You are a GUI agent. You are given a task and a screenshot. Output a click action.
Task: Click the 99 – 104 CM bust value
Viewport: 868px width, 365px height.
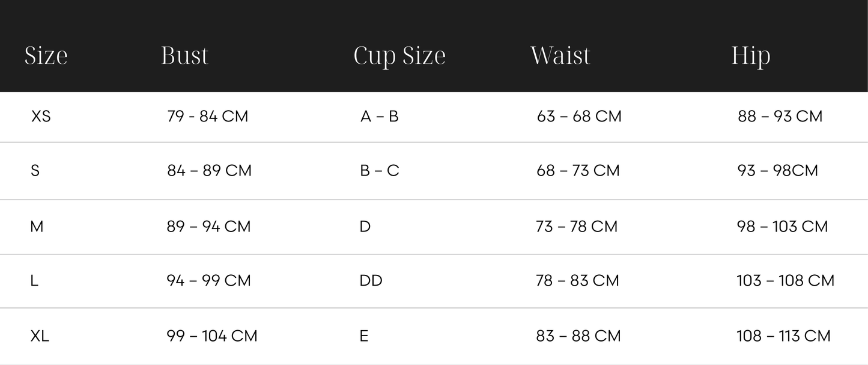(211, 336)
